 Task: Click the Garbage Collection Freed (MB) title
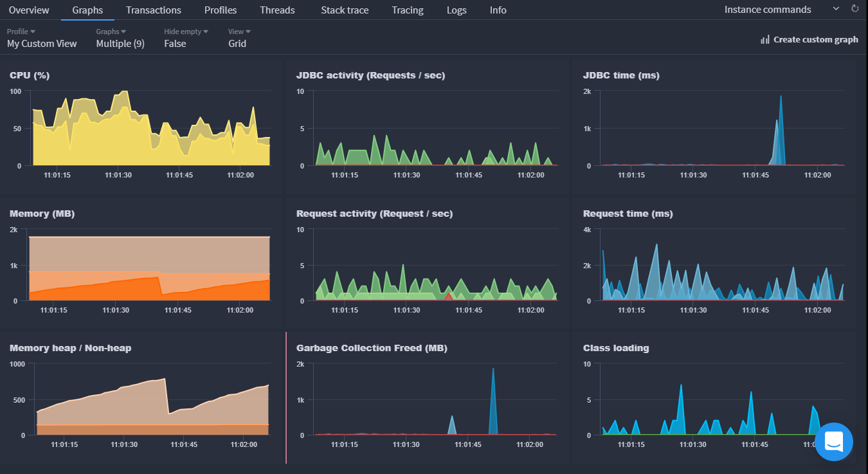pos(372,348)
